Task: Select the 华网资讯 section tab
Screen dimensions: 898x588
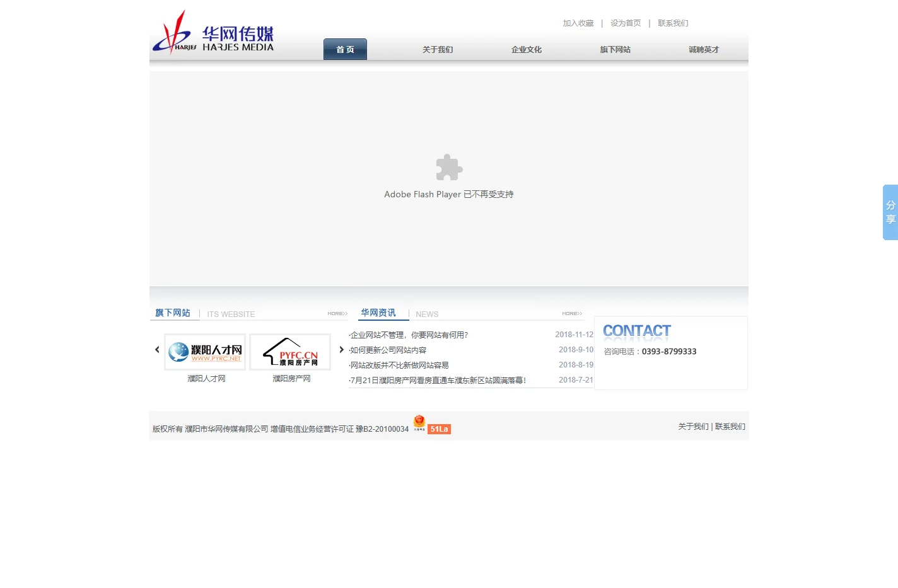Action: (x=378, y=313)
